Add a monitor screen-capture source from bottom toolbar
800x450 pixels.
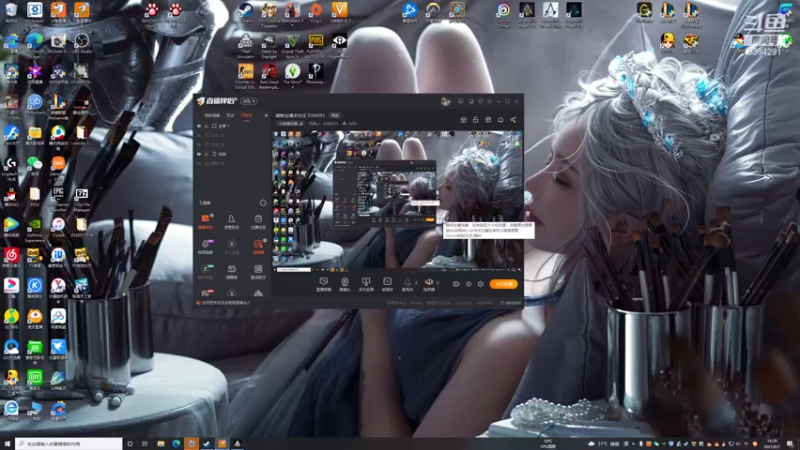tap(323, 284)
